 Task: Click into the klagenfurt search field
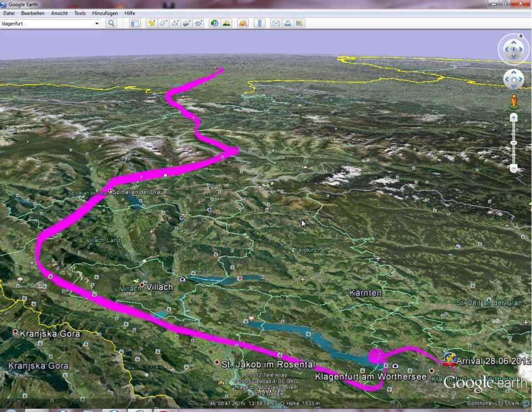pos(47,23)
